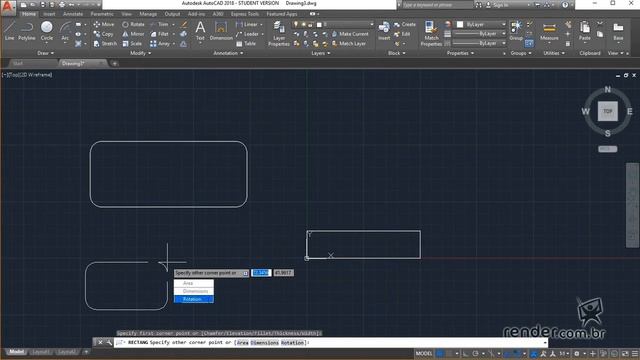
Task: Expand the Layers panel
Action: tap(320, 53)
